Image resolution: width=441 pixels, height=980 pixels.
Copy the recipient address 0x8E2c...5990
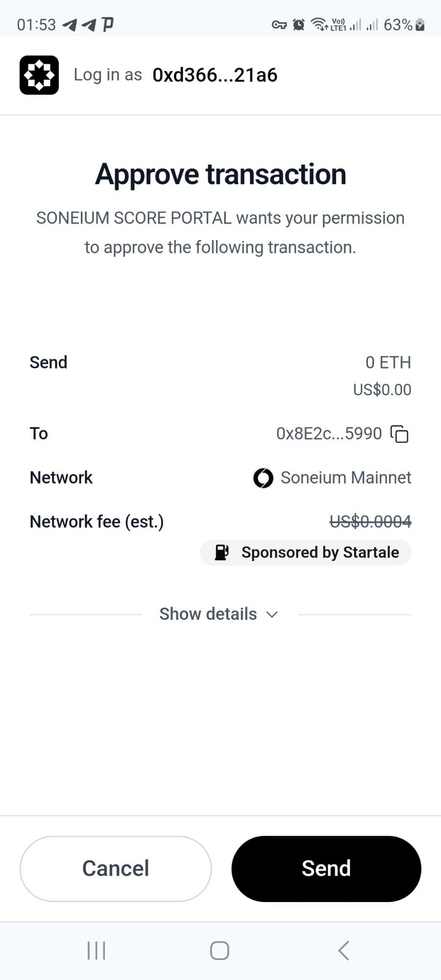click(x=399, y=434)
